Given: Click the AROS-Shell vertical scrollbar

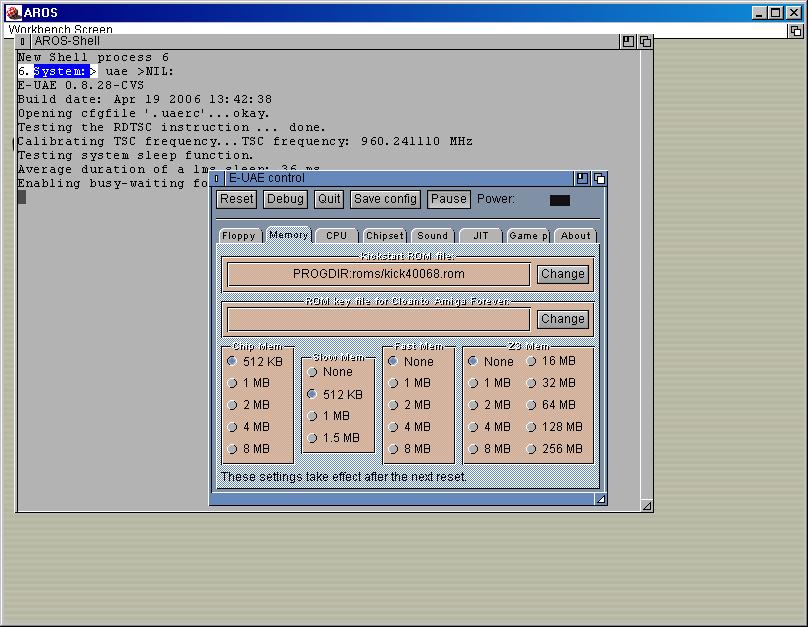Looking at the screenshot, I should pyautogui.click(x=647, y=274).
